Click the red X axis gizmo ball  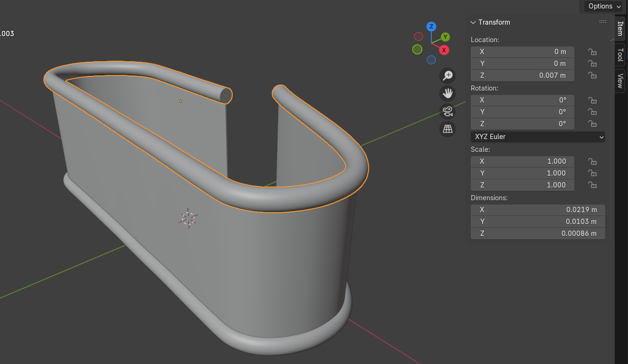444,50
